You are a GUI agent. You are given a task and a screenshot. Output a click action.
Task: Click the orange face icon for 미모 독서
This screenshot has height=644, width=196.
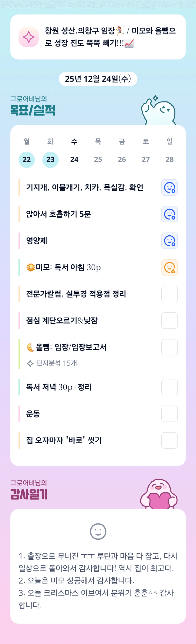point(169,267)
